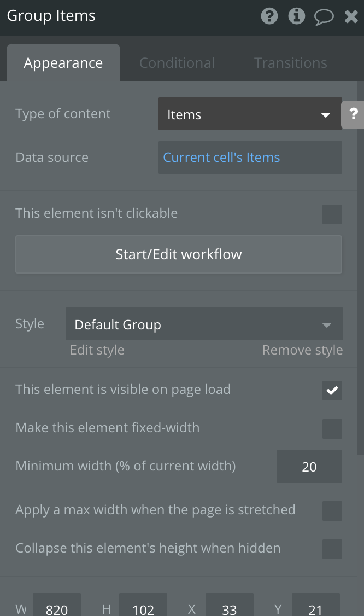364x616 pixels.
Task: Select the Appearance tab
Action: 63,63
